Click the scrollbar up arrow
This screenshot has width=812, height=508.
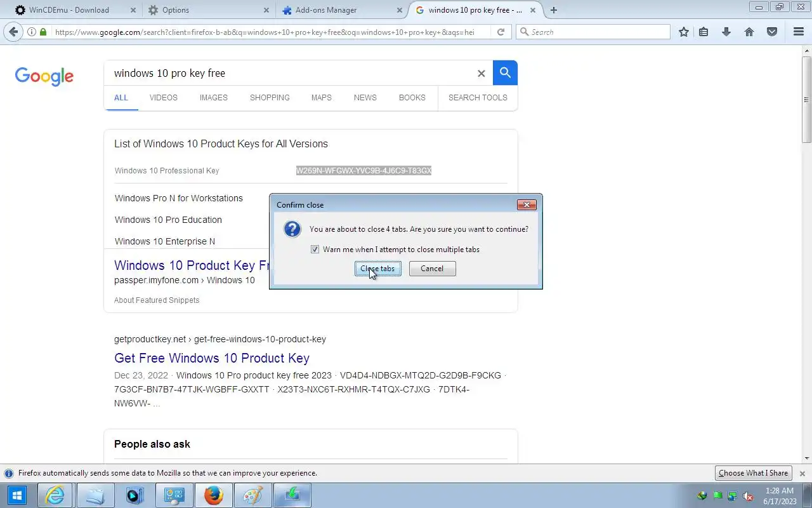pos(806,50)
